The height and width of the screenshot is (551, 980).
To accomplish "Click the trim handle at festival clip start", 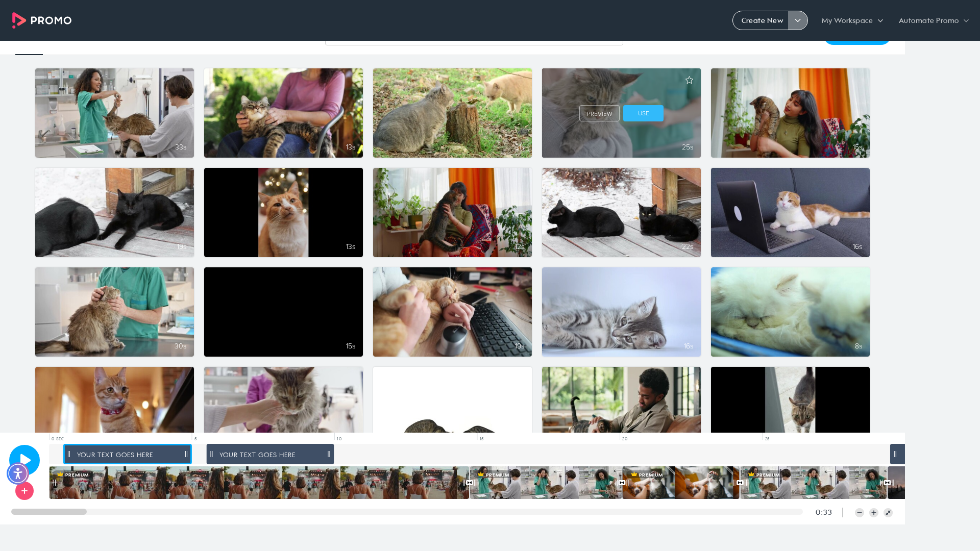I will pos(54,483).
